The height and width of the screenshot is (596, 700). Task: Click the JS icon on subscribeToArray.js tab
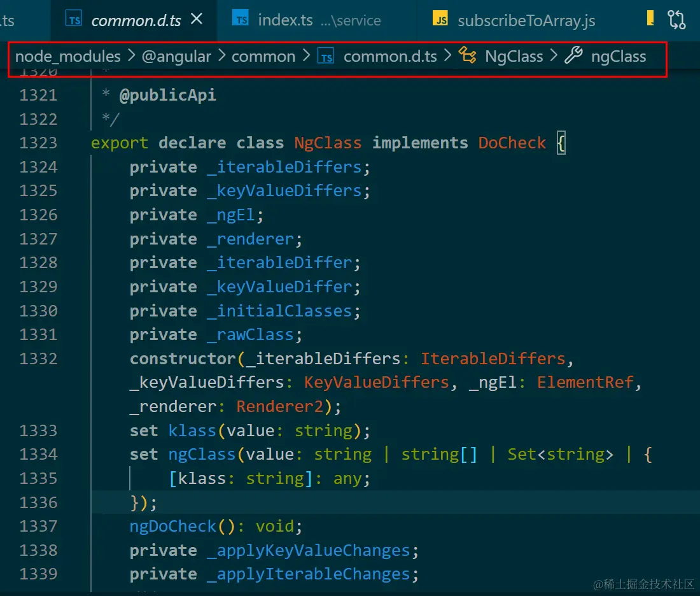(x=440, y=18)
